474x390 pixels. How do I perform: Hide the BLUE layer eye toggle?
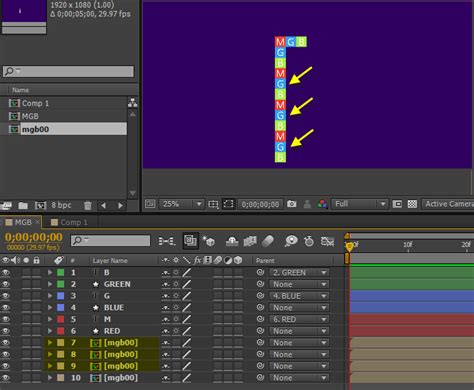(x=5, y=307)
